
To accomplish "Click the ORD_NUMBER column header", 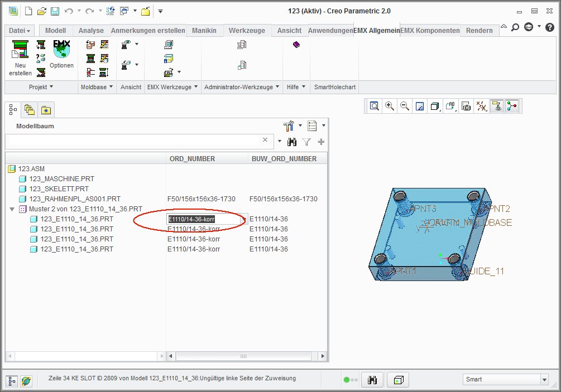I will click(207, 159).
